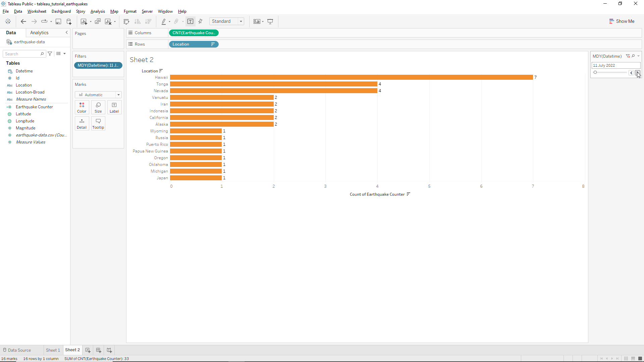Click the Show Me button
644x362 pixels.
[622, 21]
